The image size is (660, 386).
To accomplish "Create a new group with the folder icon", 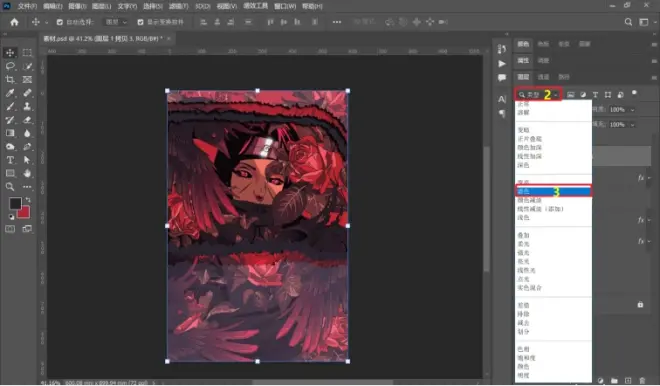I will [614, 380].
